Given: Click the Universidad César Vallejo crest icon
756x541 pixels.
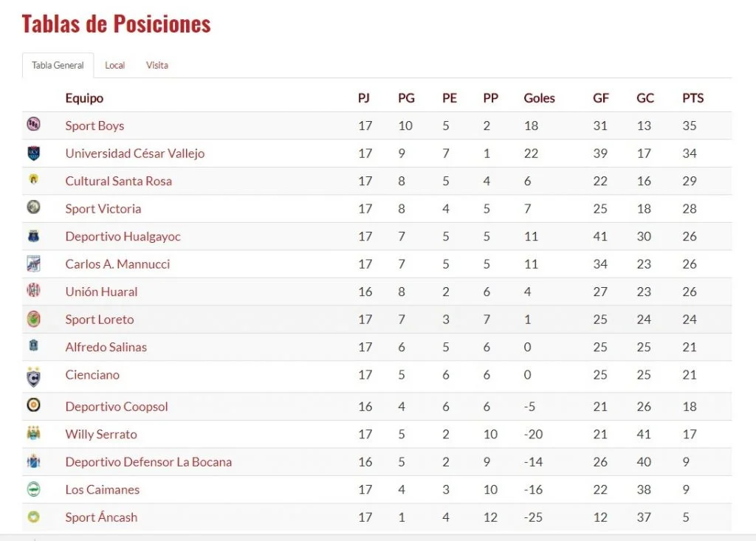Looking at the screenshot, I should click(33, 153).
